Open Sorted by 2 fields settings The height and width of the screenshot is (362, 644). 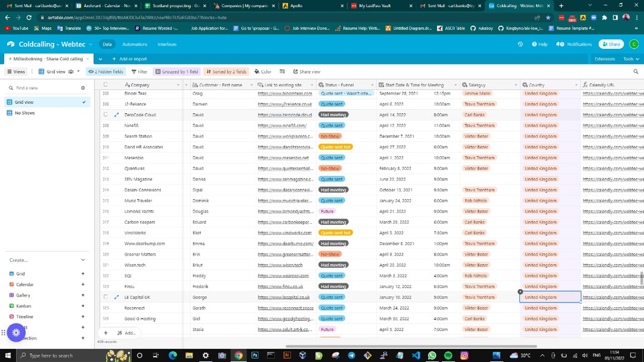tap(227, 71)
